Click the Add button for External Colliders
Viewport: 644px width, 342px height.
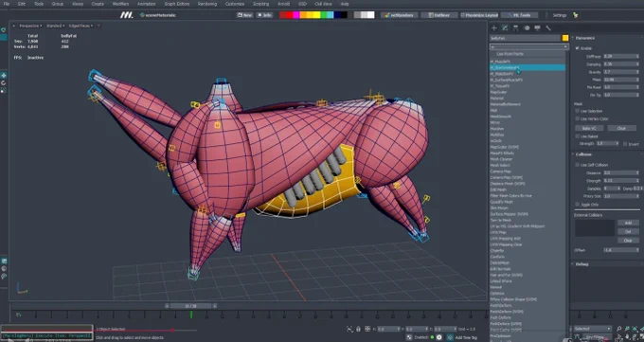[628, 223]
